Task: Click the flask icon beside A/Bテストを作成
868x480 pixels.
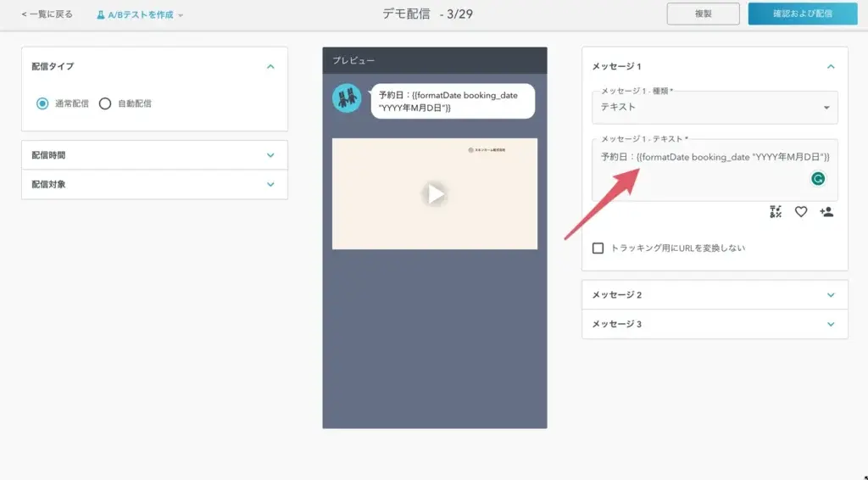Action: [101, 14]
